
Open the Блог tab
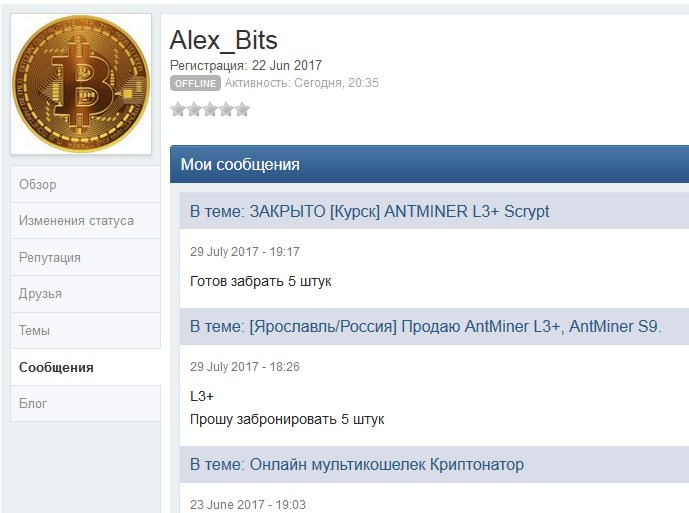(33, 404)
